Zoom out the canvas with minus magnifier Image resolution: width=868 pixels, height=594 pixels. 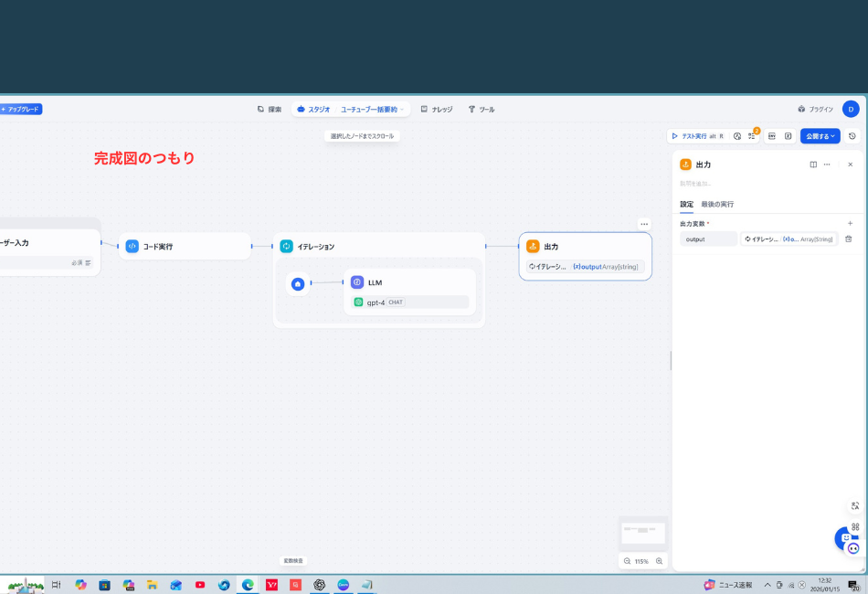pos(627,561)
